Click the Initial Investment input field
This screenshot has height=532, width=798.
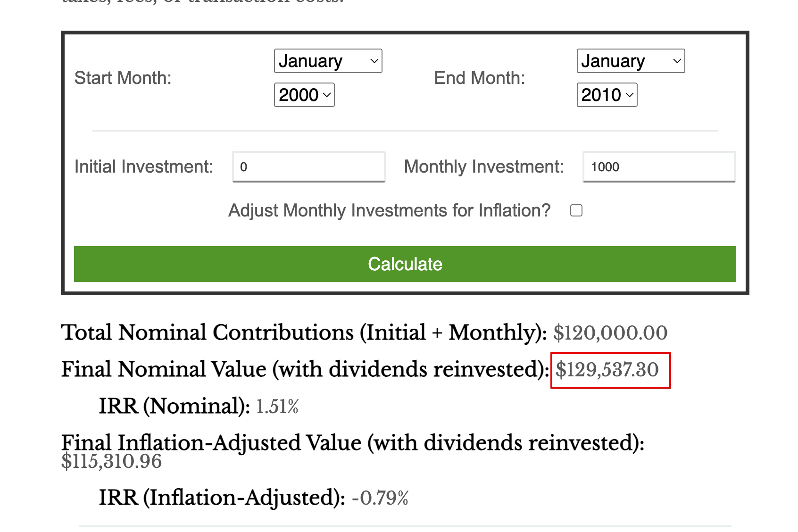point(309,166)
